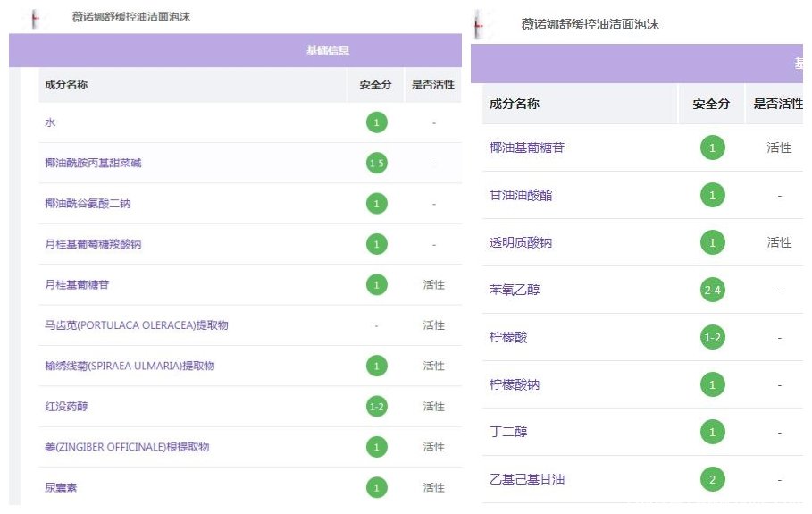Click 活性 label in the 尿囊素 row
812x514 pixels.
click(434, 487)
